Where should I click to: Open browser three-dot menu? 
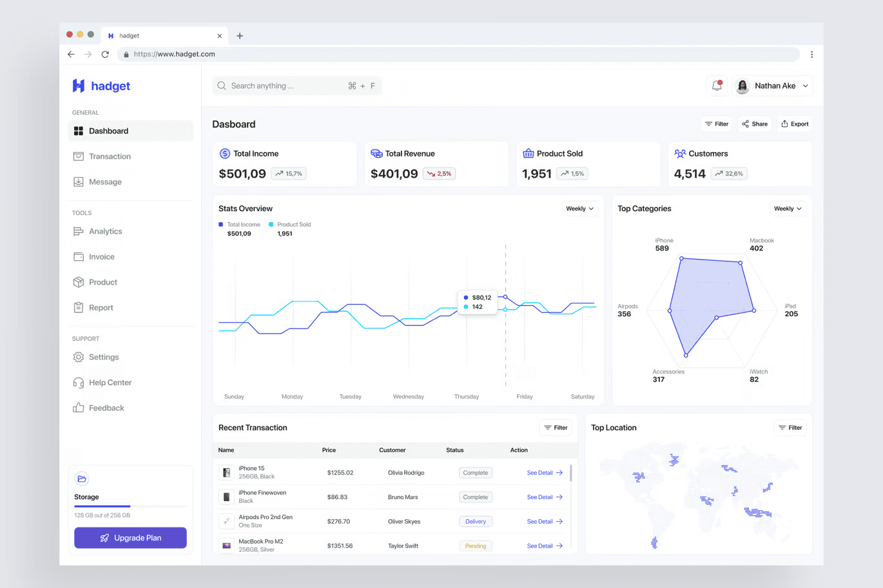(811, 54)
